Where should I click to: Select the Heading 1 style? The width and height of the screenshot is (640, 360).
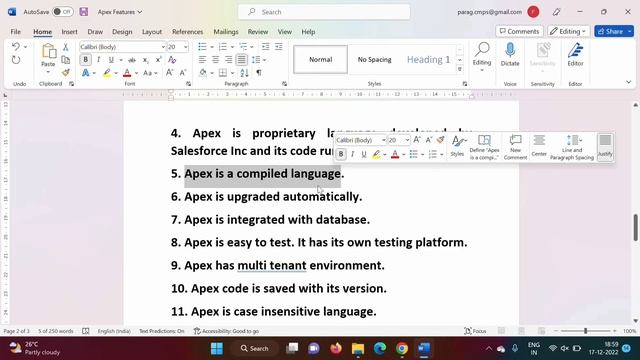click(x=428, y=60)
